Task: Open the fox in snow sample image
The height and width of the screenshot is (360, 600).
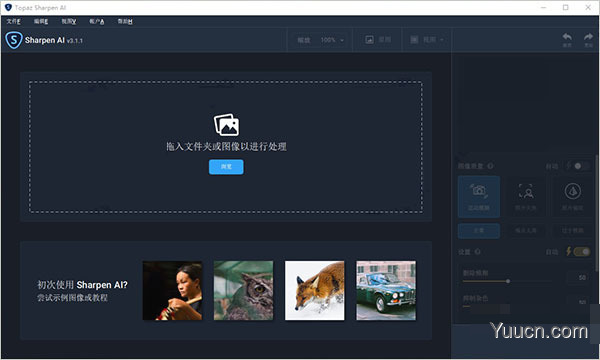Action: click(x=315, y=290)
